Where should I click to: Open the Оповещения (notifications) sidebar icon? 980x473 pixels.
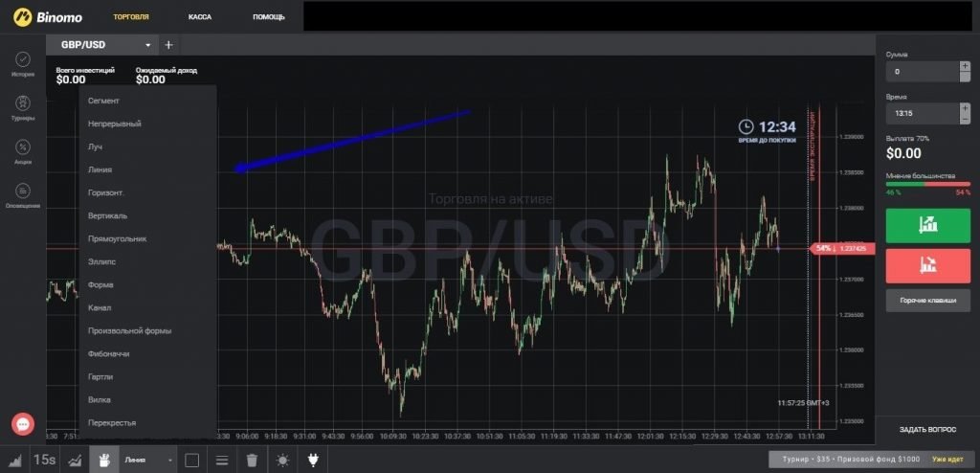click(23, 191)
